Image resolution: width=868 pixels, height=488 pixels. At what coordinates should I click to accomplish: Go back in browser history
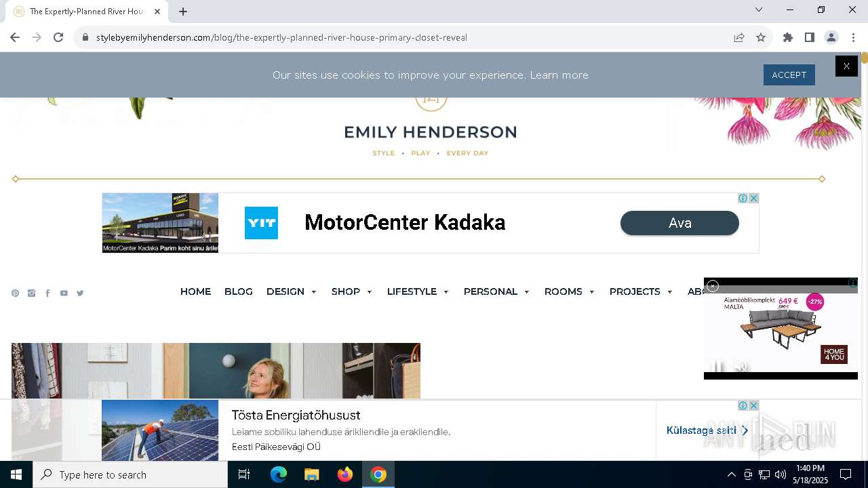15,37
